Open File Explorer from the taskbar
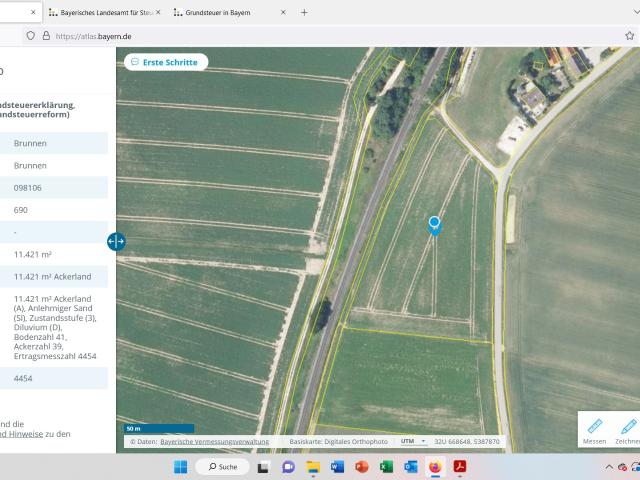 click(x=313, y=467)
